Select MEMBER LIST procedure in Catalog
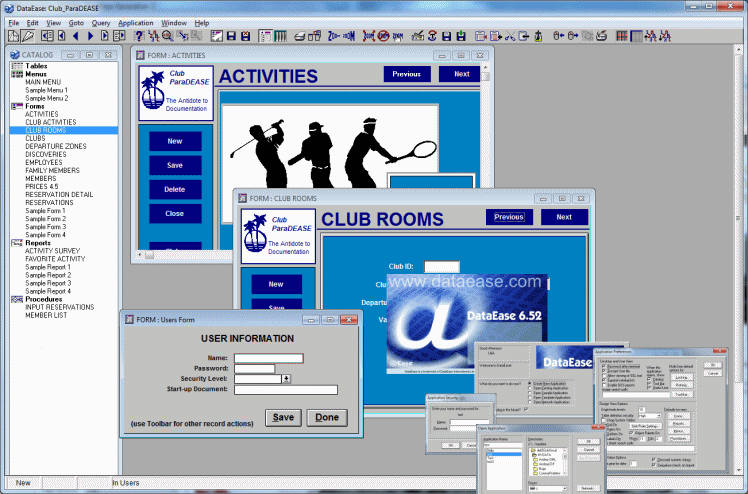 46,315
